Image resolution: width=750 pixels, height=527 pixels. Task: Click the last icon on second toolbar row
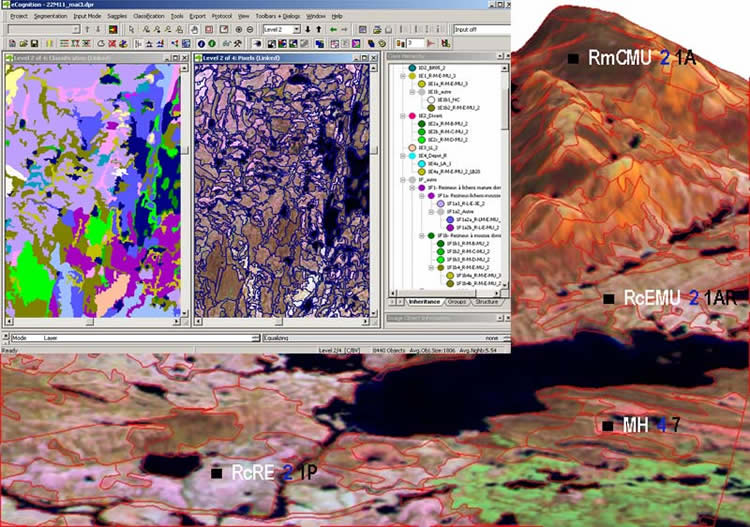(x=446, y=44)
